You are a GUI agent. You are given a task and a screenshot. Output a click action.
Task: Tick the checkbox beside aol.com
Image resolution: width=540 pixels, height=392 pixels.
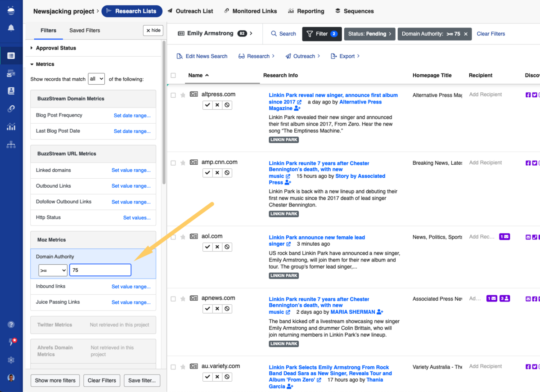click(173, 237)
